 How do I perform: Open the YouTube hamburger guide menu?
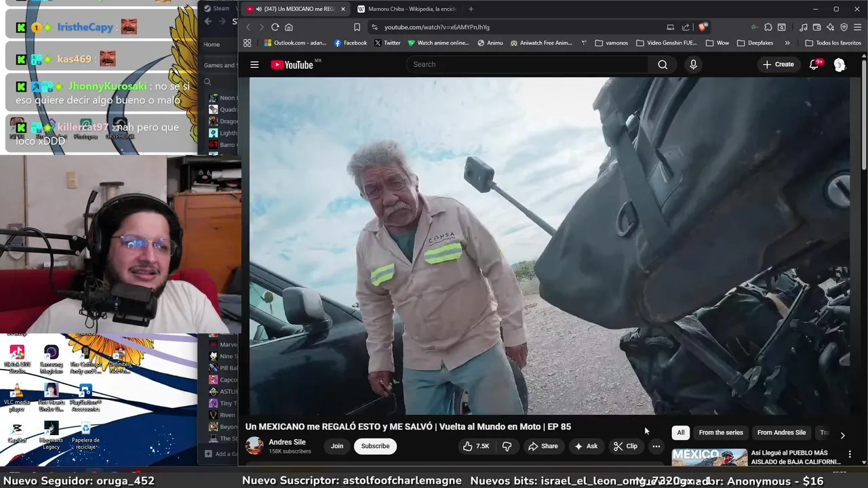[x=254, y=64]
